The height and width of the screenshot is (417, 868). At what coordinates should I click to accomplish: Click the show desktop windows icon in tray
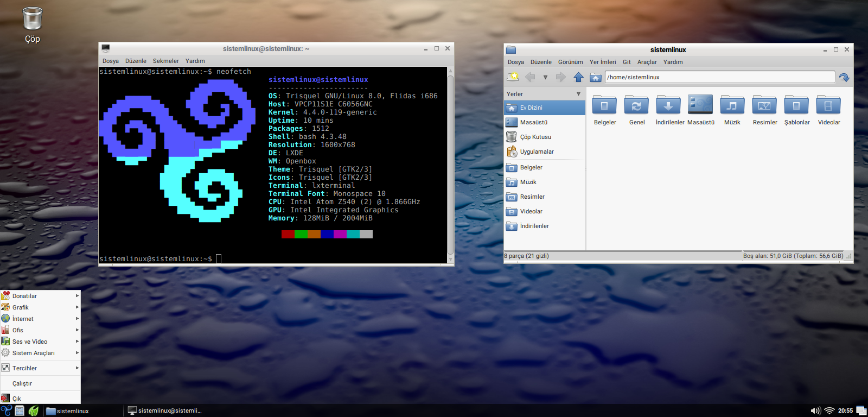tap(861, 410)
